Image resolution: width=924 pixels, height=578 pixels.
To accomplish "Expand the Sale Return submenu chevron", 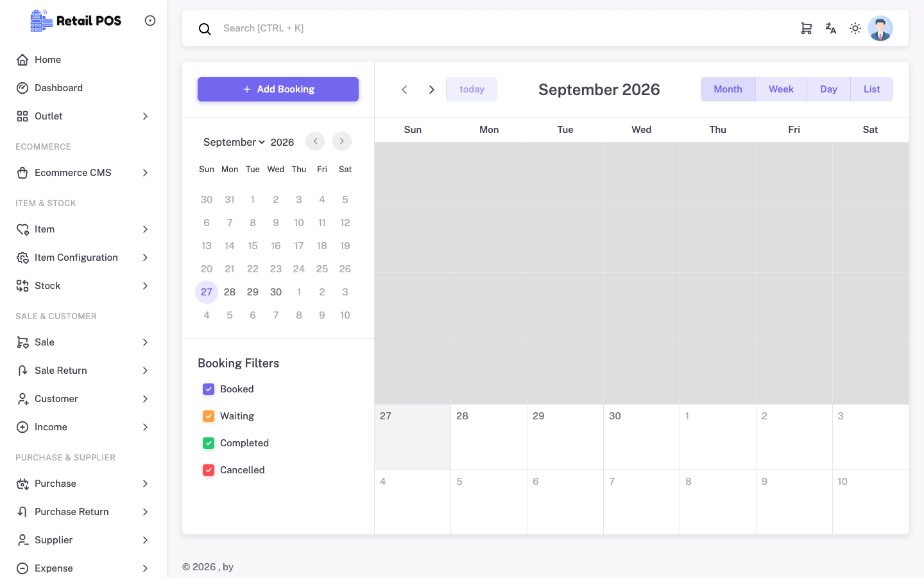I will coord(146,371).
